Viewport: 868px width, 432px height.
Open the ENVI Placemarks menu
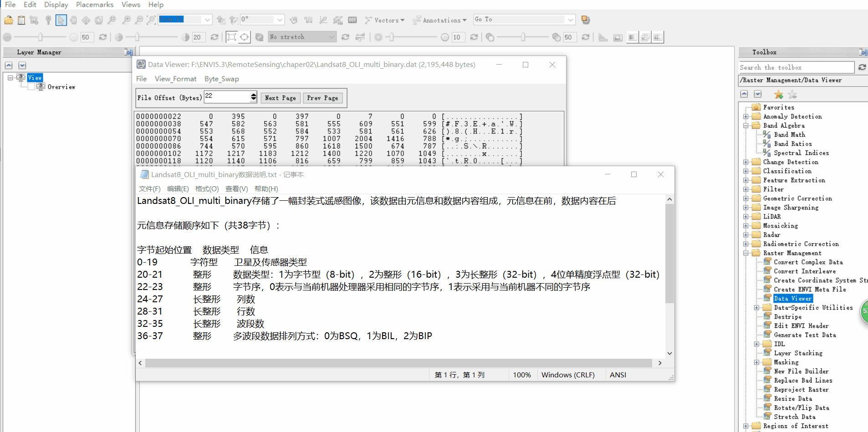click(95, 5)
